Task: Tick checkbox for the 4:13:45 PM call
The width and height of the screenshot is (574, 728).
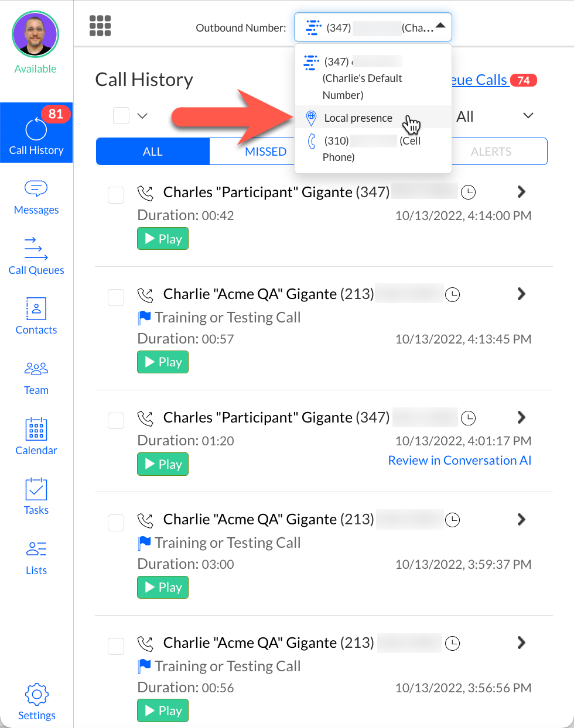Action: point(116,297)
